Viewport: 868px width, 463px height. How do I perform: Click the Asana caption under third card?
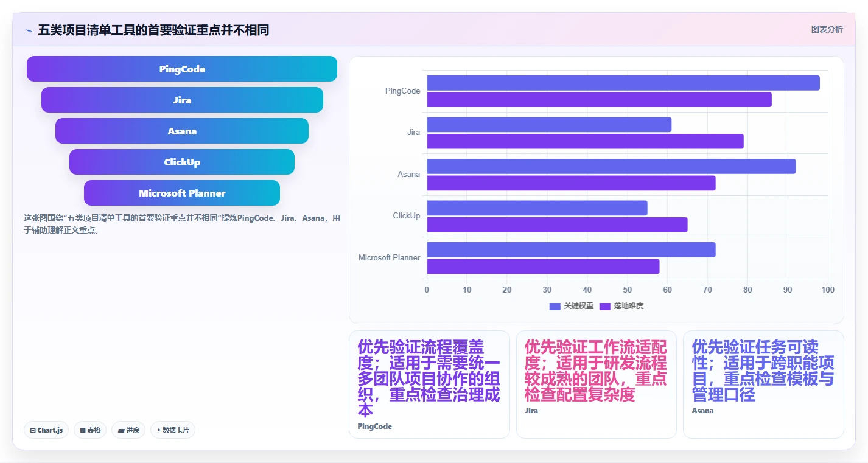point(702,411)
